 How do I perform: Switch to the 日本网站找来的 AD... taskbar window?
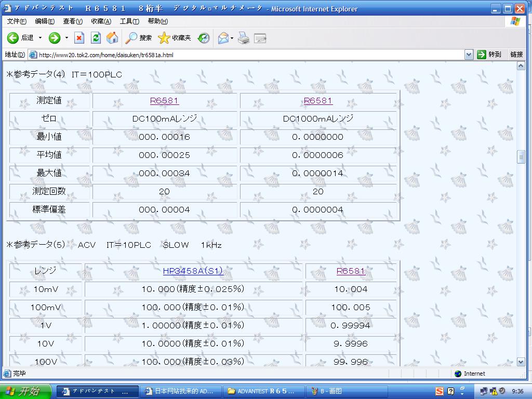pyautogui.click(x=180, y=391)
